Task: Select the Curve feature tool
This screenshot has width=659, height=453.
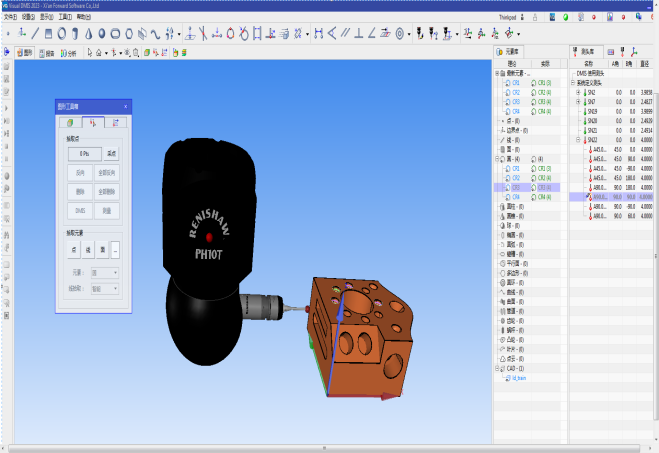Action: tap(156, 34)
